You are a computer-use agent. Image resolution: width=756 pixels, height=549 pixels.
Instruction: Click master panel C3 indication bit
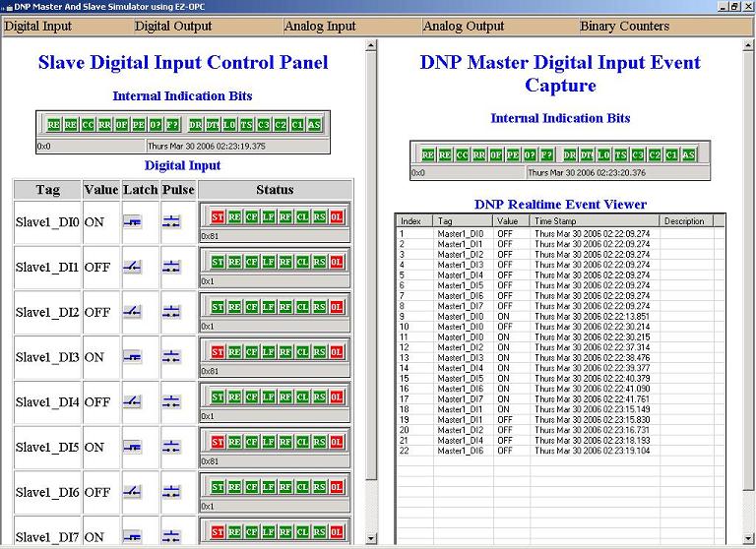[x=638, y=154]
